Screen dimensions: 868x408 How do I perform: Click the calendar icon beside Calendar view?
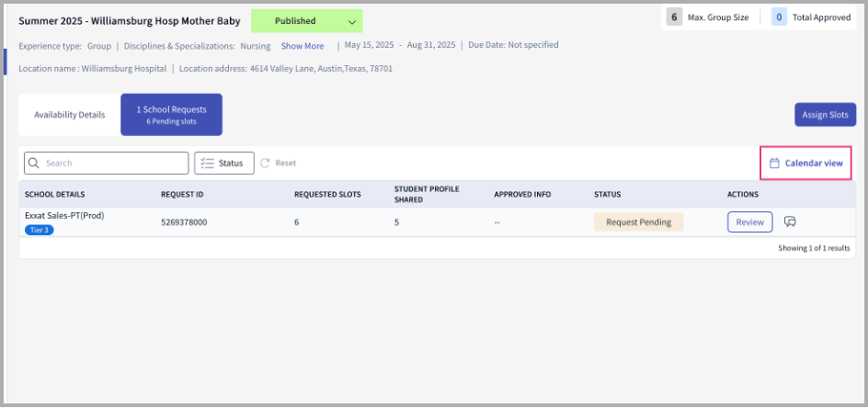coord(774,164)
